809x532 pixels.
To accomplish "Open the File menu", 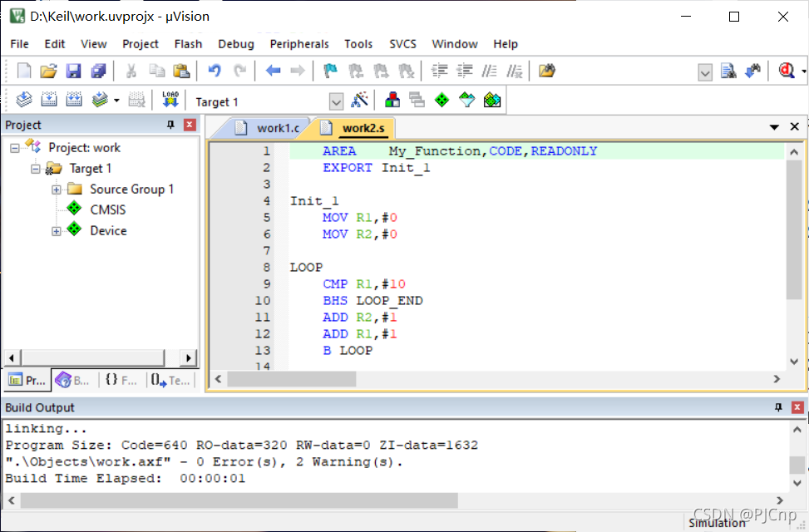I will pos(20,44).
